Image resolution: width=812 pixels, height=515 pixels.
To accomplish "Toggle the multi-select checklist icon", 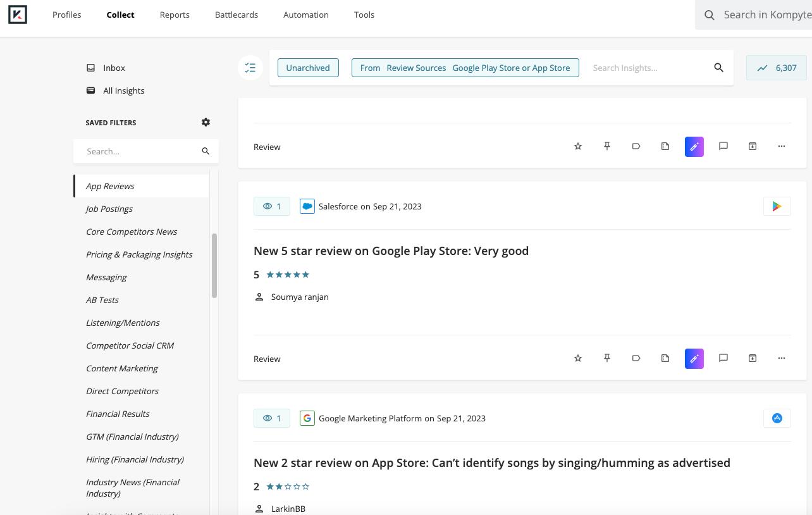I will click(x=250, y=68).
